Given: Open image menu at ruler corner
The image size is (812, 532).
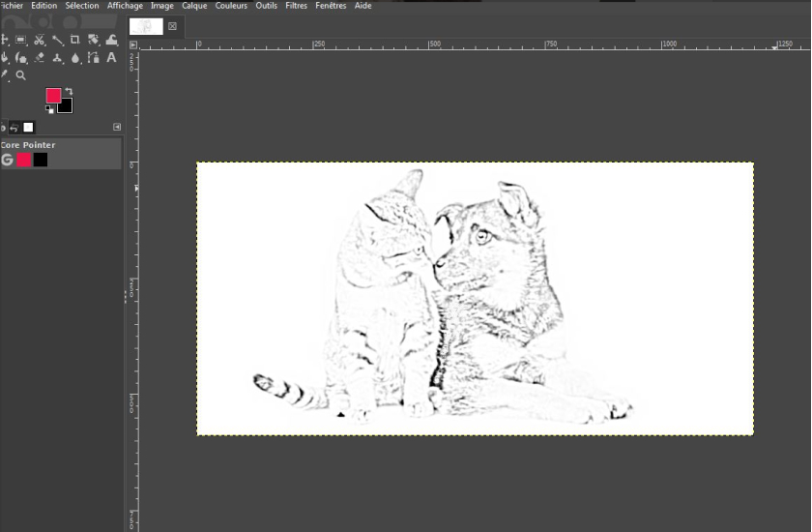Looking at the screenshot, I should 133,44.
